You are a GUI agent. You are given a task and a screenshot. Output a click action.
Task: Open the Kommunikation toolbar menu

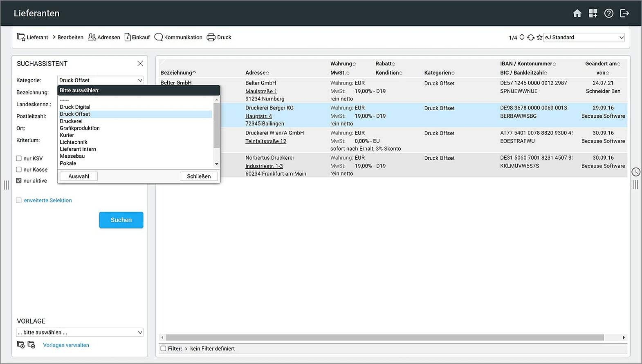coord(179,38)
